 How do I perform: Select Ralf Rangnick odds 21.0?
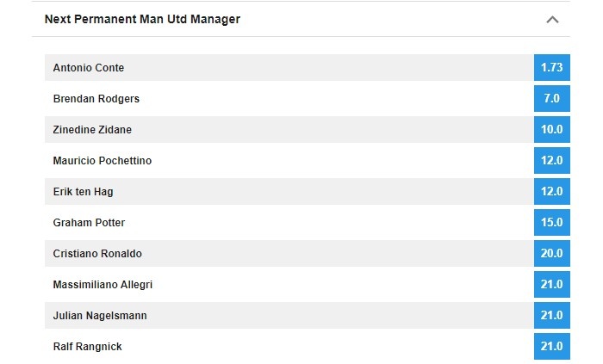552,346
